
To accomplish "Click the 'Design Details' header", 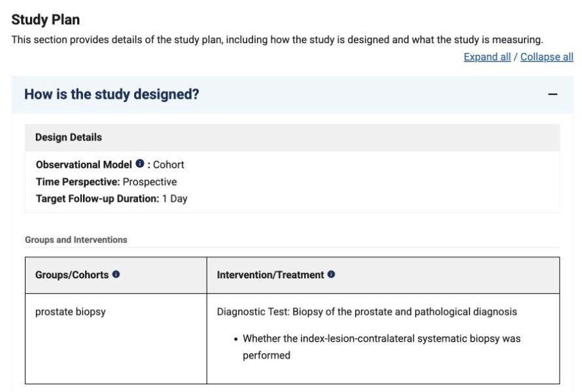I will pos(292,137).
